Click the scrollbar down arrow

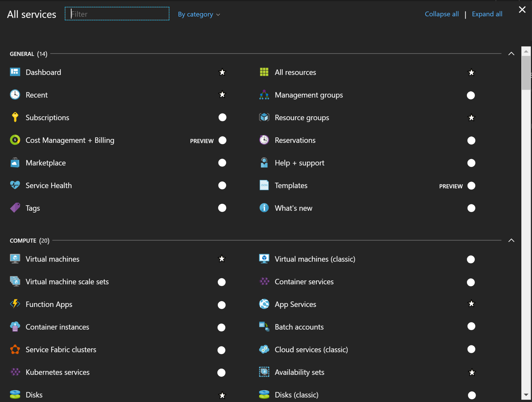pos(526,395)
